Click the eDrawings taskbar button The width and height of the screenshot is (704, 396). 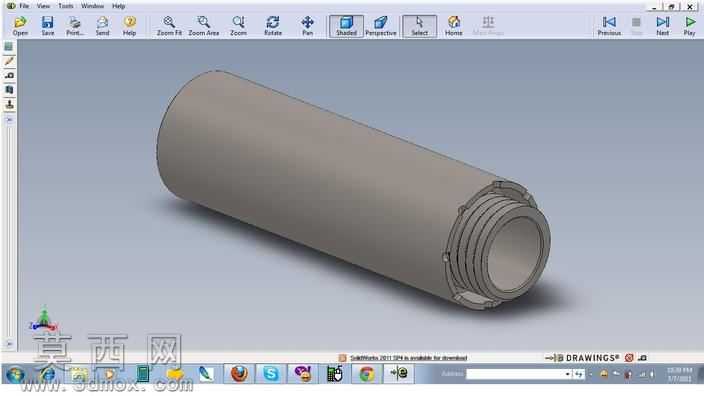[x=399, y=374]
